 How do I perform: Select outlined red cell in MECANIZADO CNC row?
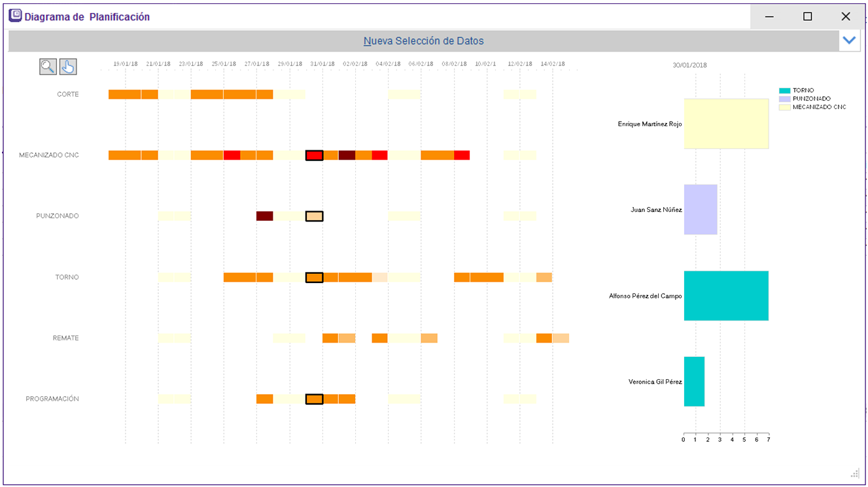pos(314,156)
